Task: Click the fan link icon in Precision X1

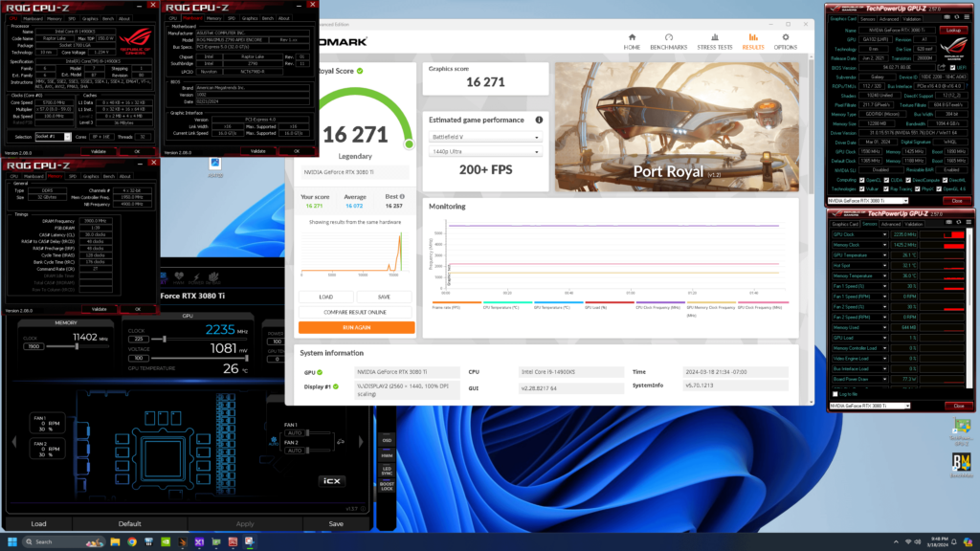Action: pos(341,442)
